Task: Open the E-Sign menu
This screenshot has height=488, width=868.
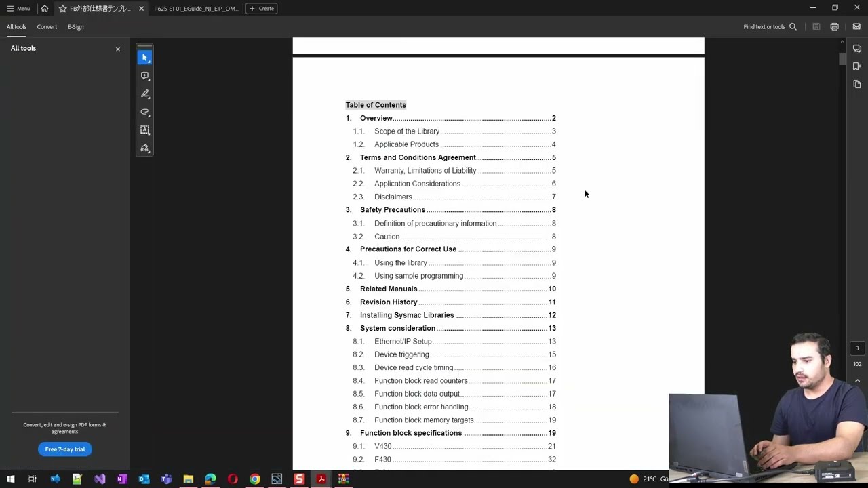Action: coord(75,27)
